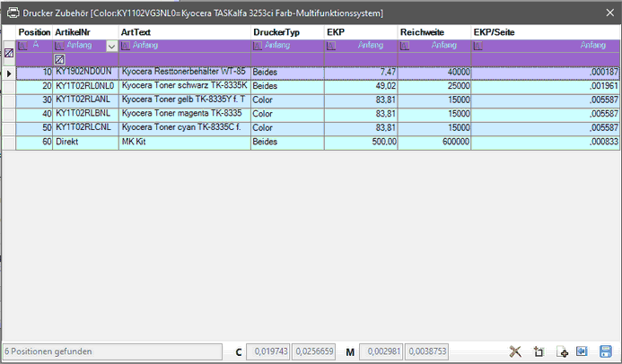Click the ArtText filter operator icon

coord(126,46)
